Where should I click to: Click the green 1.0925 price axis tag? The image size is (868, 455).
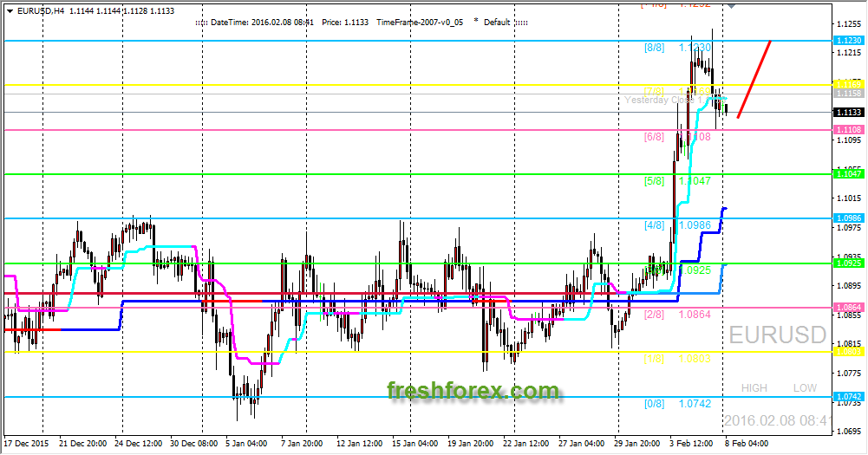coord(848,263)
